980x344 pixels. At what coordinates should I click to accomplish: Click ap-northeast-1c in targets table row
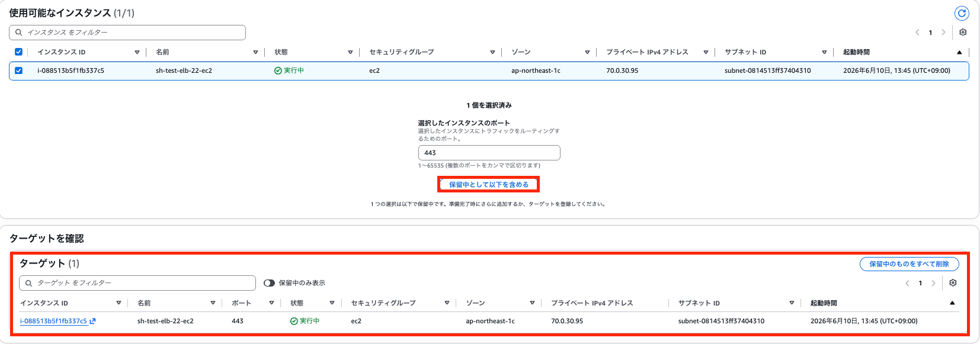490,321
